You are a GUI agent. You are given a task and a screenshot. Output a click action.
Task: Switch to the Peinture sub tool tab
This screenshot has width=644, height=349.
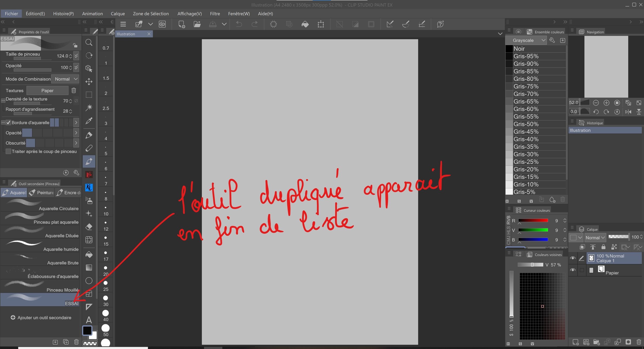tap(41, 193)
